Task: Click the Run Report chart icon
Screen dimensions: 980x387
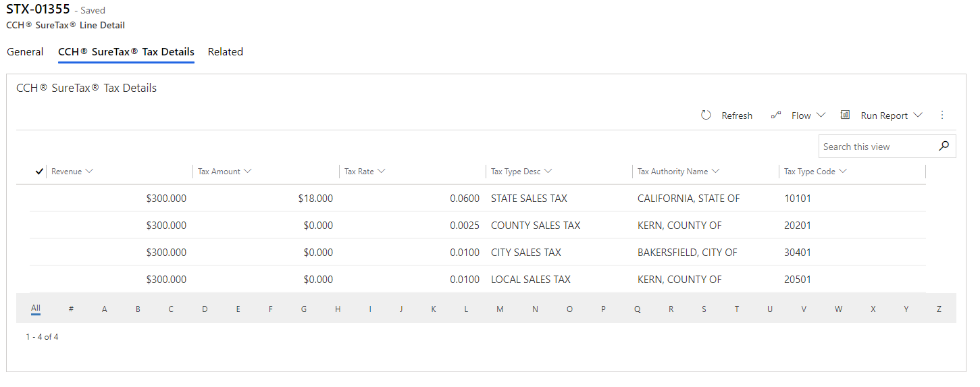Action: point(845,115)
